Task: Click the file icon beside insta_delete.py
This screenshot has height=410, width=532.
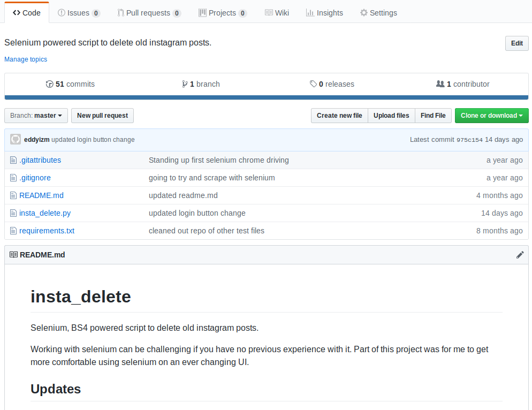Action: coord(13,213)
